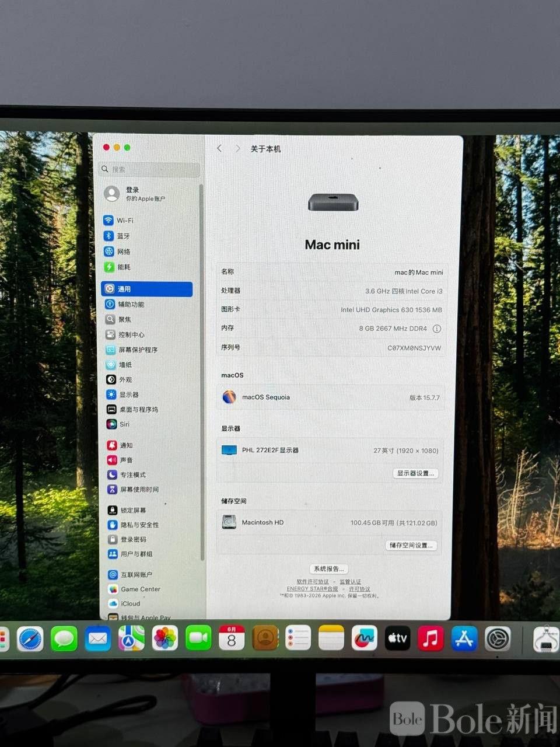This screenshot has height=747, width=560.
Task: Click PHL 272E2F显示器 row
Action: pos(331,451)
